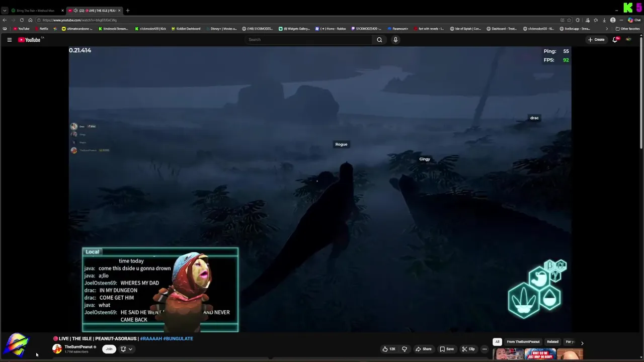Select the From TheBurntPeanut chip
The height and width of the screenshot is (362, 644).
523,342
